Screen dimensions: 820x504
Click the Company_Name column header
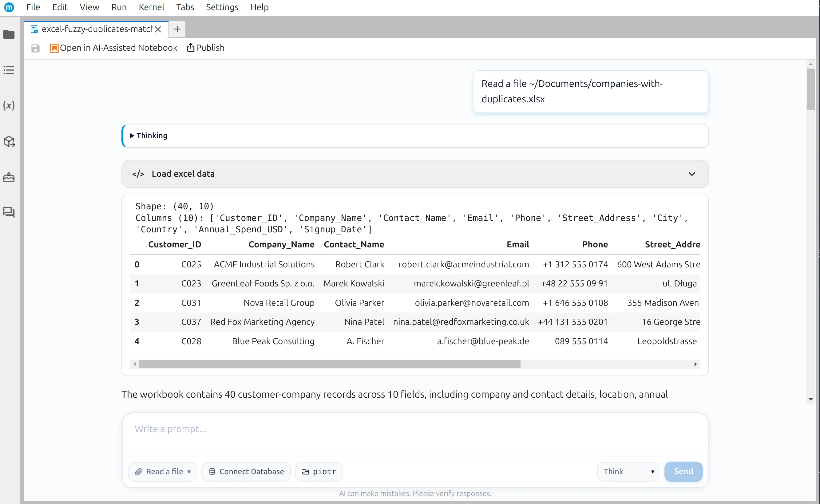(281, 244)
